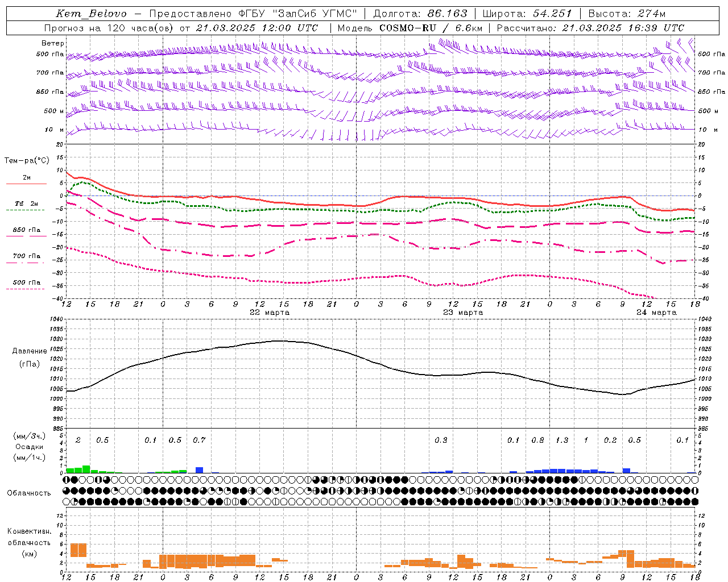Click the red solid legend line under '2м'
The image size is (728, 582).
pyautogui.click(x=26, y=184)
